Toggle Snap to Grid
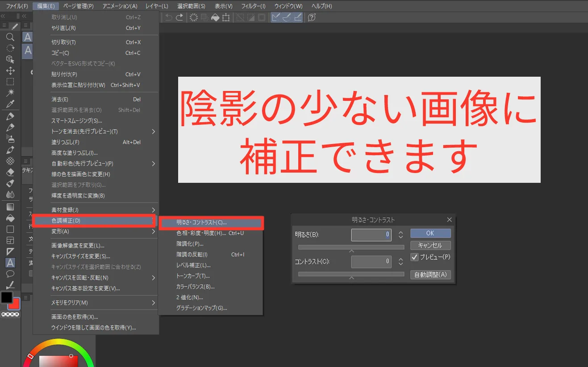Viewport: 588px width, 367px height. (298, 17)
